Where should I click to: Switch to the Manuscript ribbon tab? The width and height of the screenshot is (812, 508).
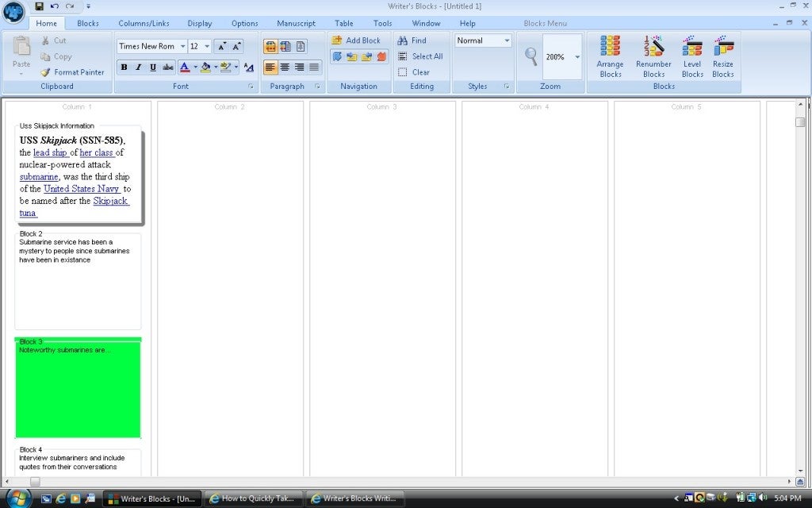point(295,23)
